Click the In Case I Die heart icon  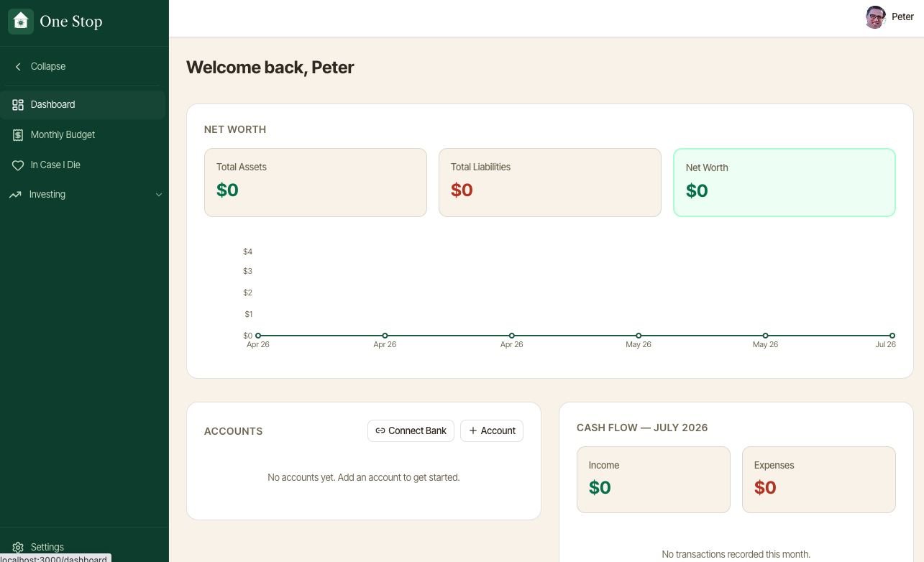18,165
